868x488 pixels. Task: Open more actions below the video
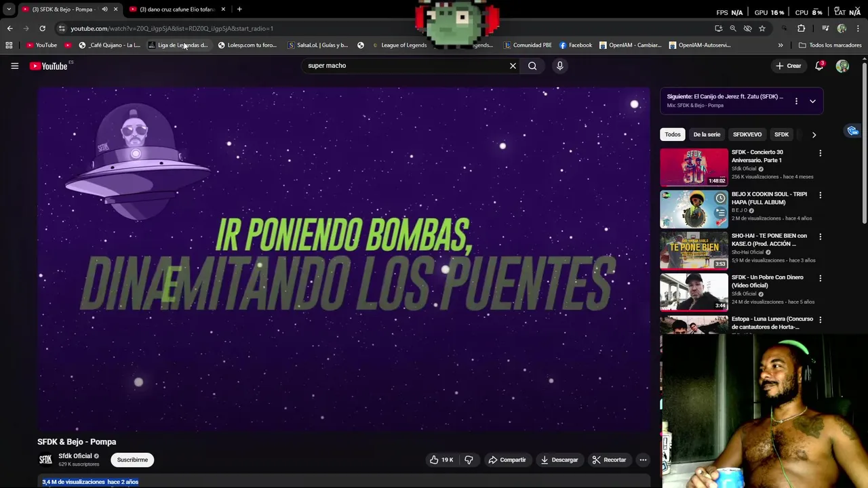(x=643, y=460)
